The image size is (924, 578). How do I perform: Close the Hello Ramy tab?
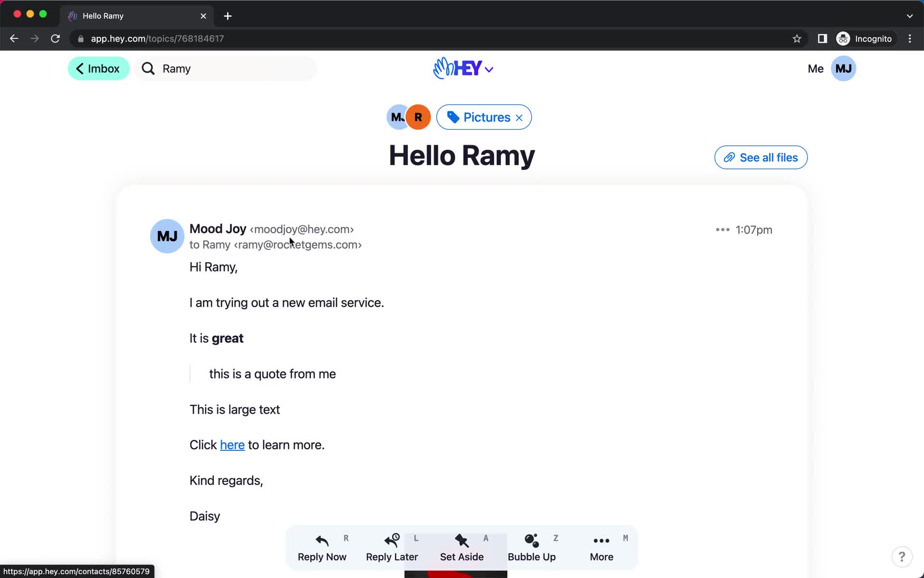pyautogui.click(x=204, y=16)
